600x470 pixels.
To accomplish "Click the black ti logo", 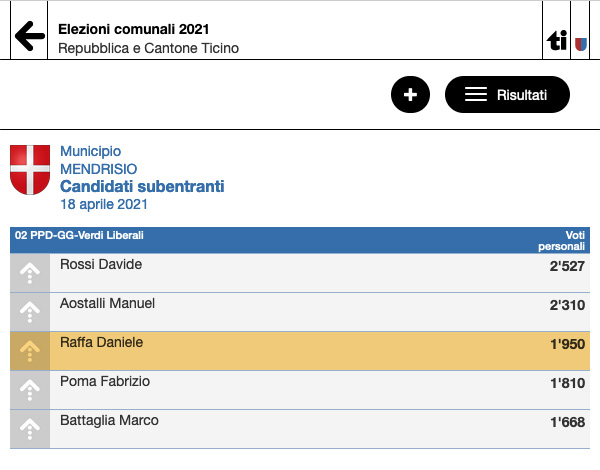I will (557, 40).
